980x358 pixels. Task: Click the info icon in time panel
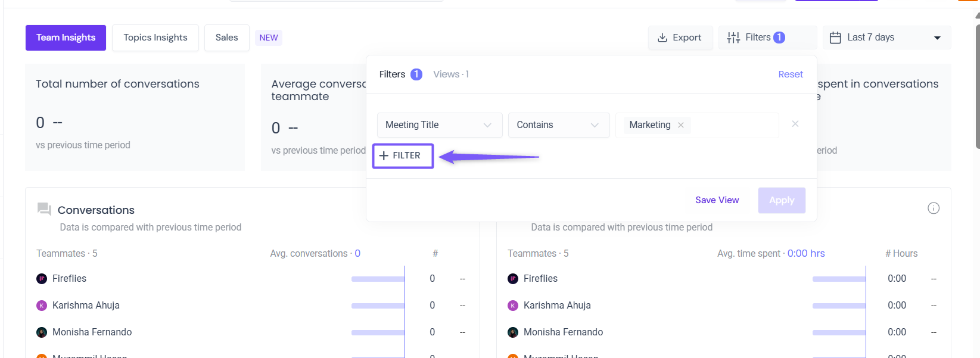(934, 208)
